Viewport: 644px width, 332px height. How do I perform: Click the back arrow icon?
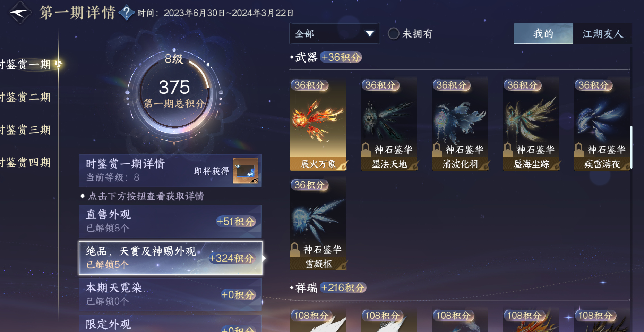click(20, 13)
